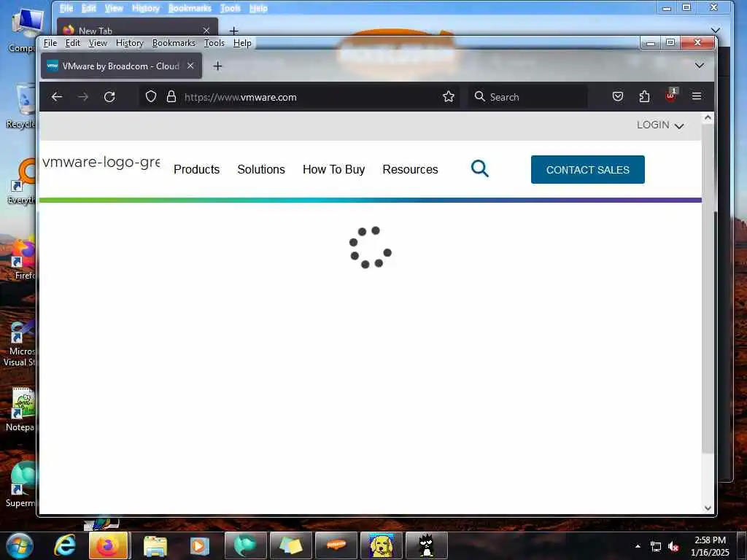
Task: Select the VMware by Broadcom tab
Action: click(x=121, y=66)
